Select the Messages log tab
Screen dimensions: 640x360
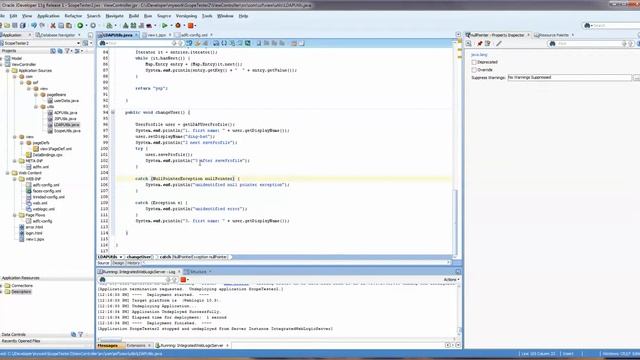point(108,346)
